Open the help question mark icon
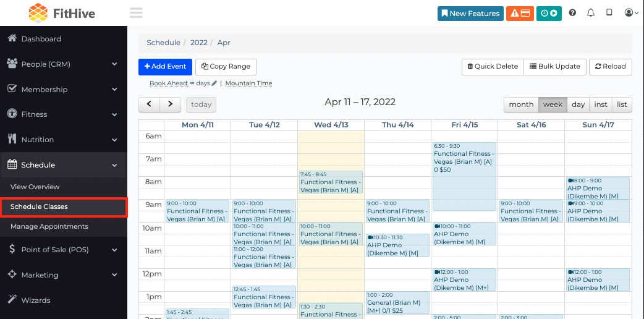This screenshot has width=644, height=319. pos(572,13)
